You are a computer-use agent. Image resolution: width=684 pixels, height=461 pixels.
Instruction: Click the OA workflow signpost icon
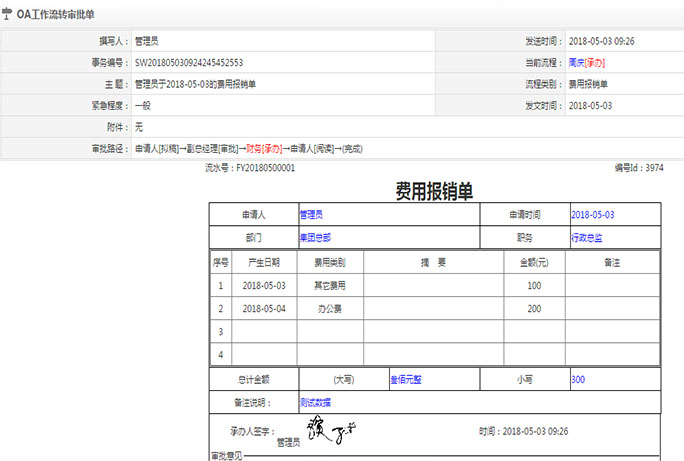(7, 14)
